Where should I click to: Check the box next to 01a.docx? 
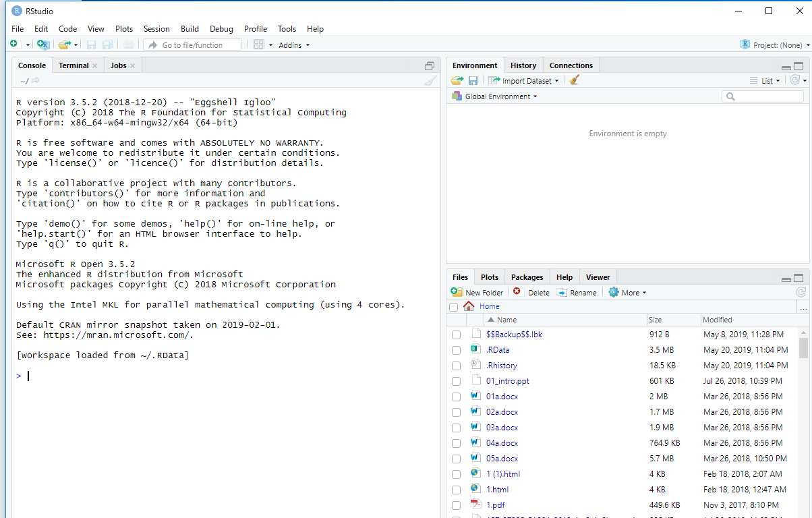(x=457, y=397)
